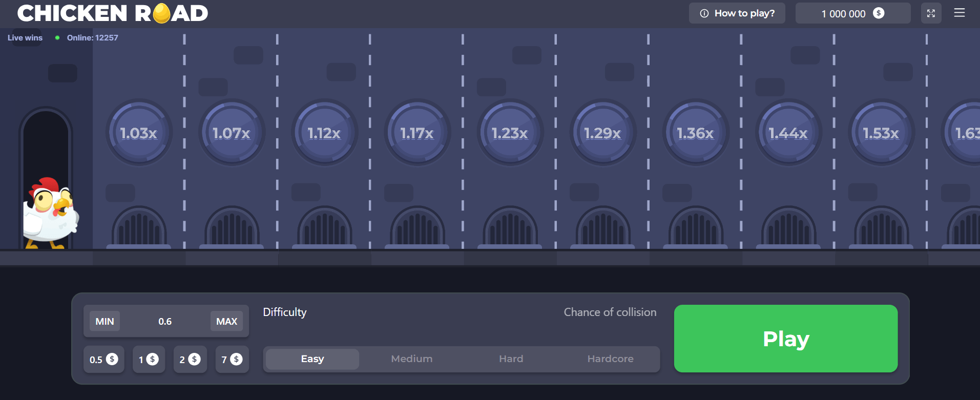Click the 1.36x multiplier manhole
This screenshot has width=980, height=400.
point(695,133)
